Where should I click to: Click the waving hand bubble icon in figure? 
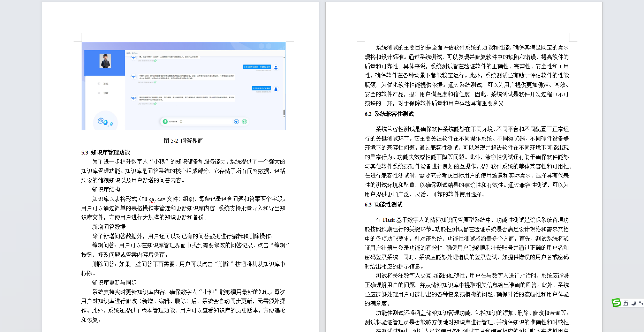[105, 121]
